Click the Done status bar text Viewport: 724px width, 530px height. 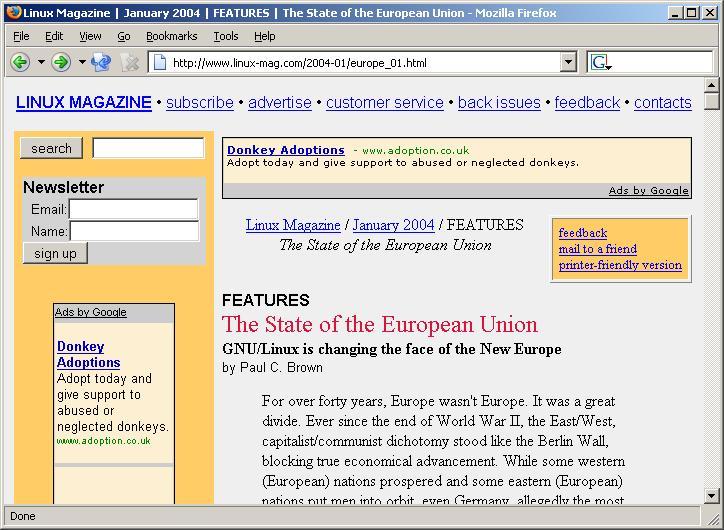click(x=23, y=516)
